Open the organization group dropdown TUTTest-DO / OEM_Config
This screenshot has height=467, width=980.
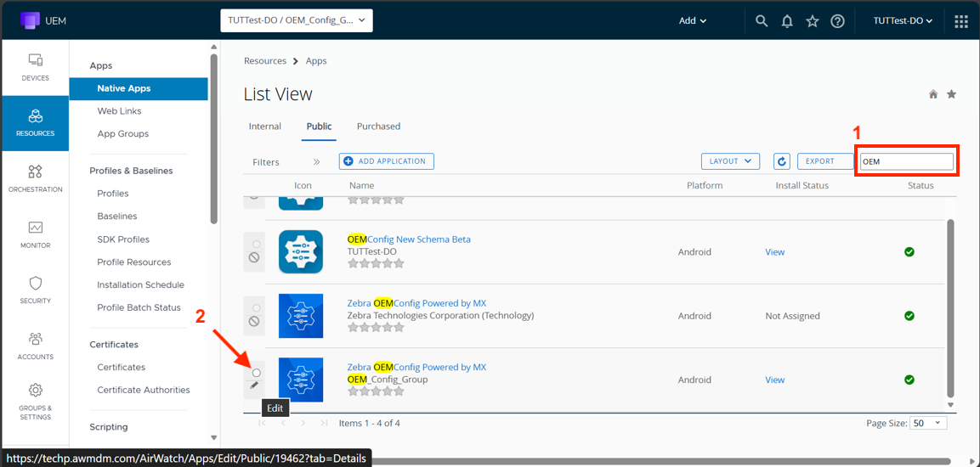[x=297, y=20]
